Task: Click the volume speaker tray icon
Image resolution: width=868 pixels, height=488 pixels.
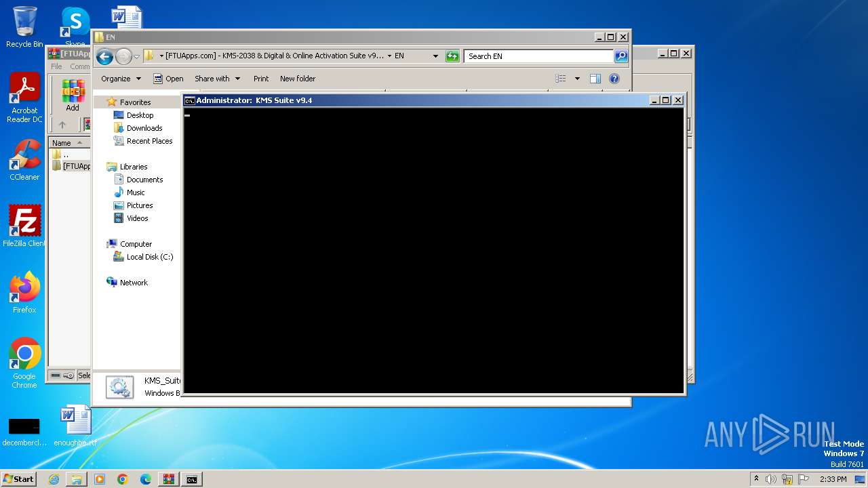Action: [x=771, y=479]
